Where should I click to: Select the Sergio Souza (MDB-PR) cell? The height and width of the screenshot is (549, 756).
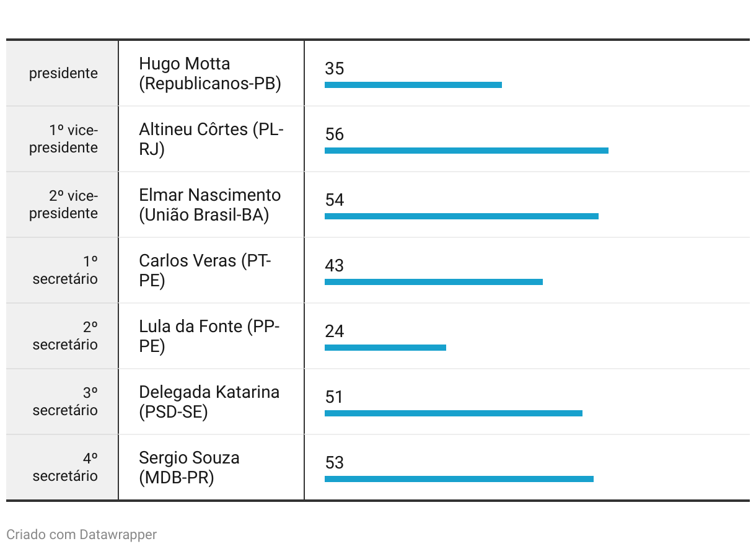(211, 467)
